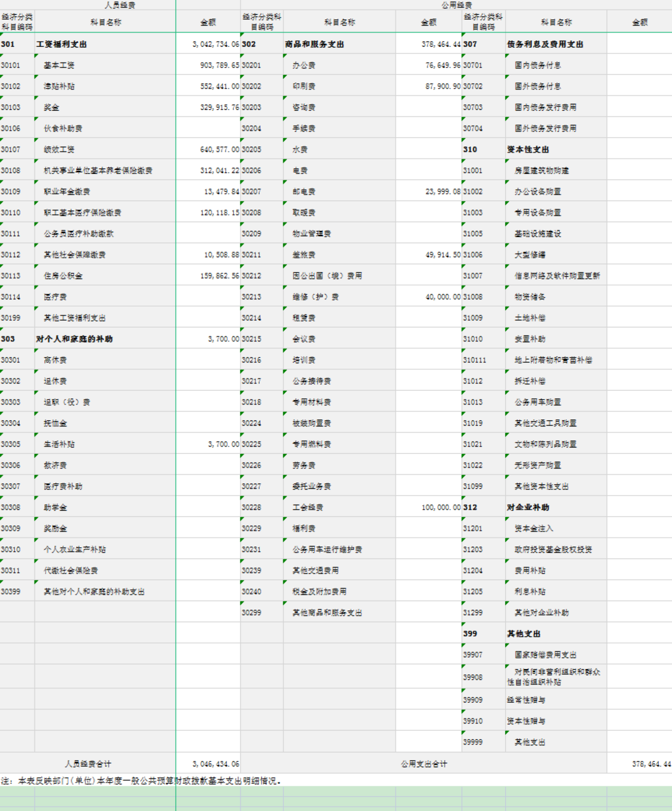
Task: Click the 公用经费 top header cell
Action: pyautogui.click(x=456, y=5)
